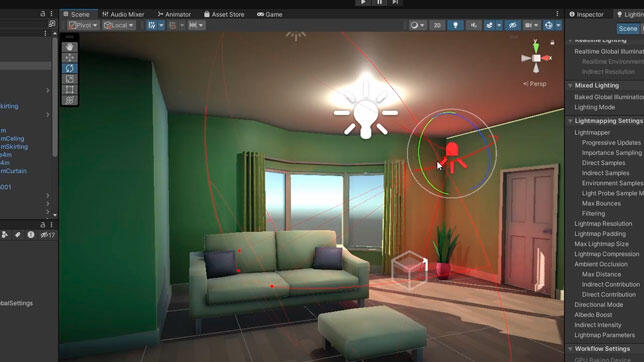Switch to the Game tab
This screenshot has height=362, width=644.
(x=270, y=14)
